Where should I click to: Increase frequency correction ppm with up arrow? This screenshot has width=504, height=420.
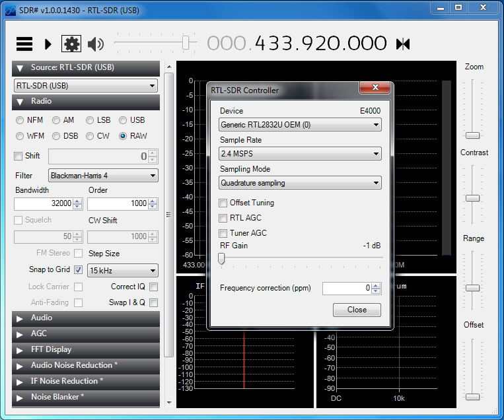(376, 285)
